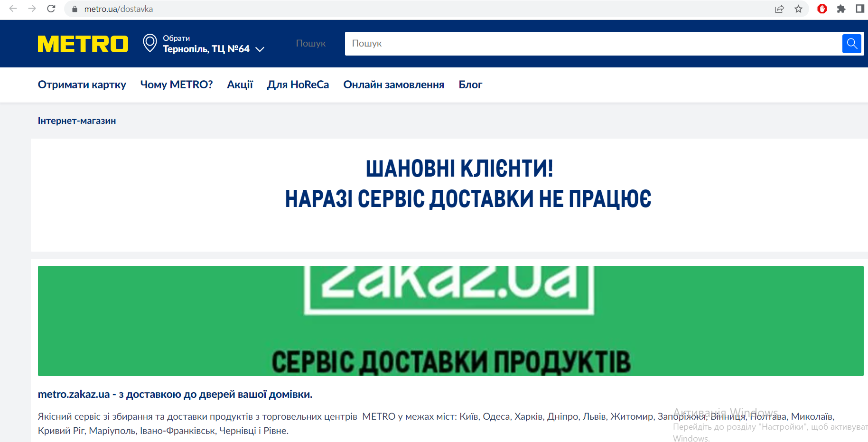Click the red Opera-style extension icon
Image resolution: width=868 pixels, height=442 pixels.
822,9
